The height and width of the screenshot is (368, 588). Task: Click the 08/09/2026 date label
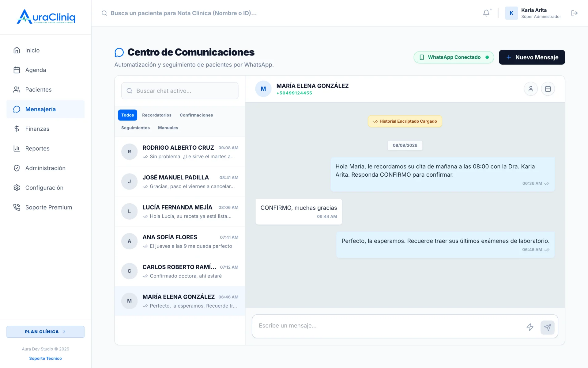pos(405,145)
